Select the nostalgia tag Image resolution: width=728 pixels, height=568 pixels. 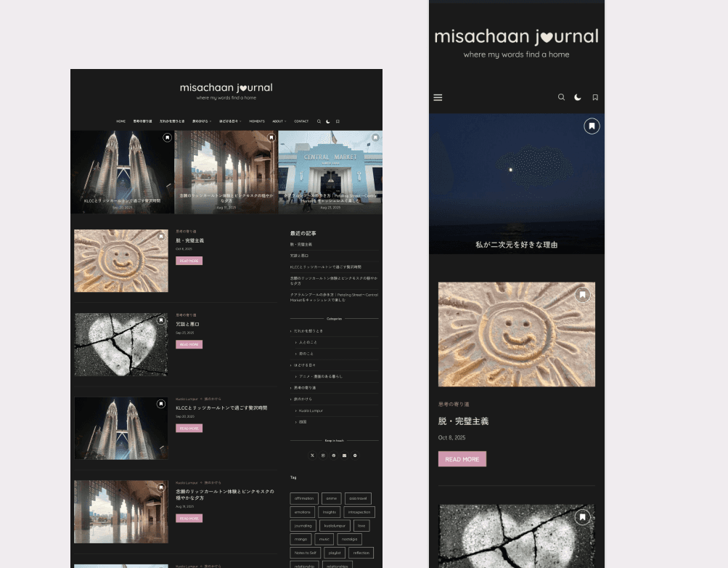point(349,539)
